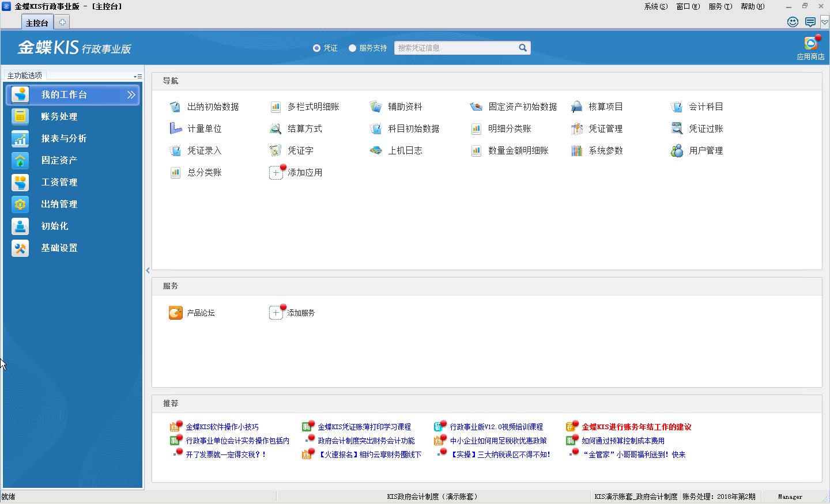This screenshot has width=830, height=504.
Task: Click status bar text 账务处理：2018年第2期
Action: 719,497
